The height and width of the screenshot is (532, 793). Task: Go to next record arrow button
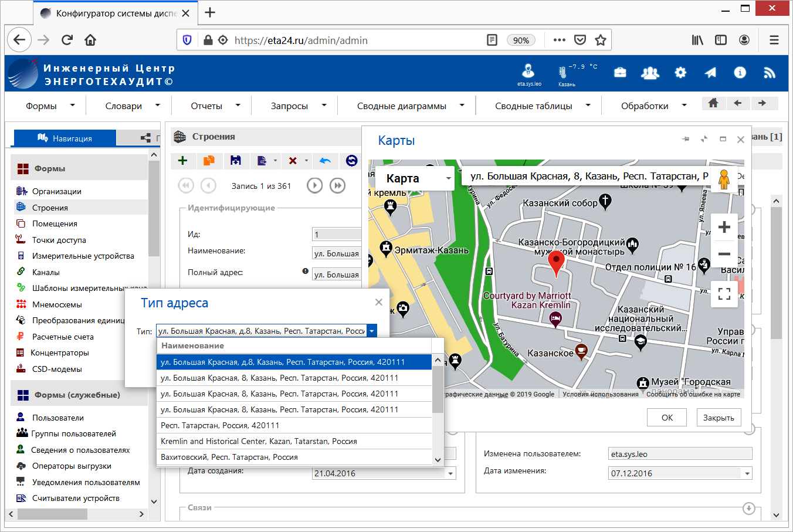315,186
